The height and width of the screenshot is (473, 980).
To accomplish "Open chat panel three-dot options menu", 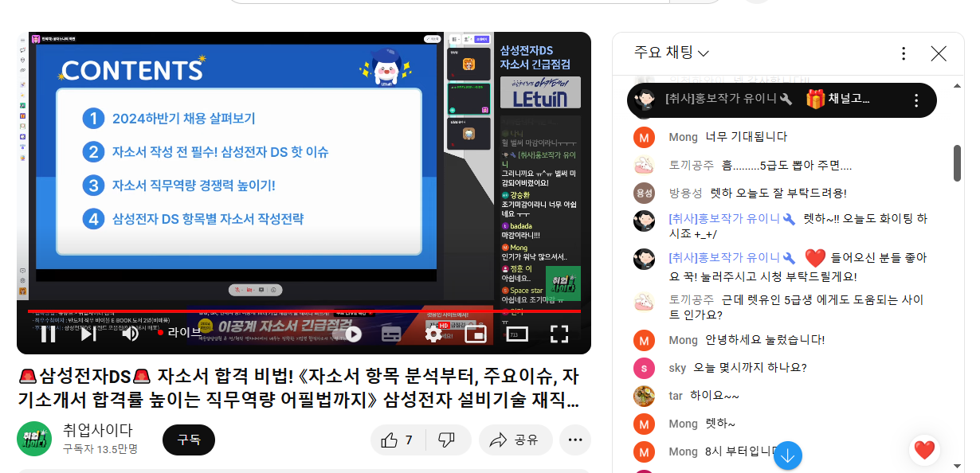I will coord(904,53).
